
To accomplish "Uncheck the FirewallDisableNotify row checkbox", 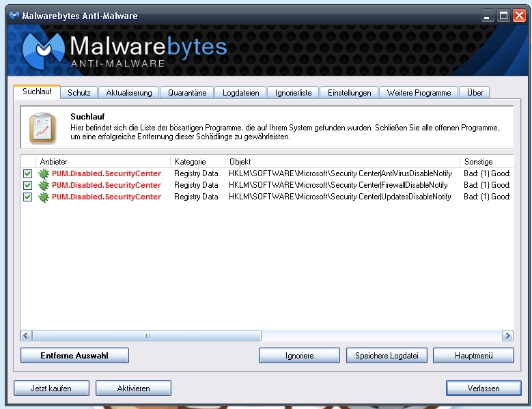I will [x=27, y=185].
